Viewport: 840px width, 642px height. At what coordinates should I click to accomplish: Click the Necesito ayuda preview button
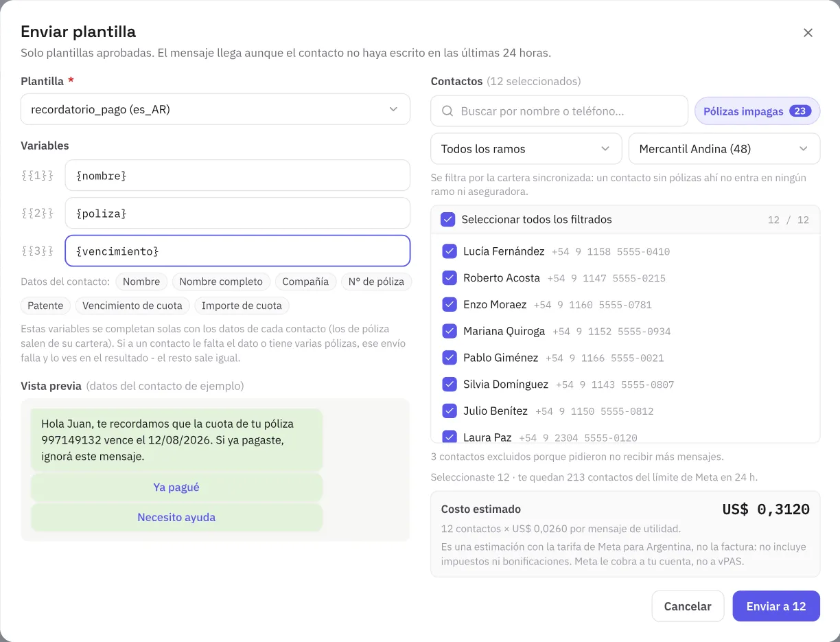(176, 518)
